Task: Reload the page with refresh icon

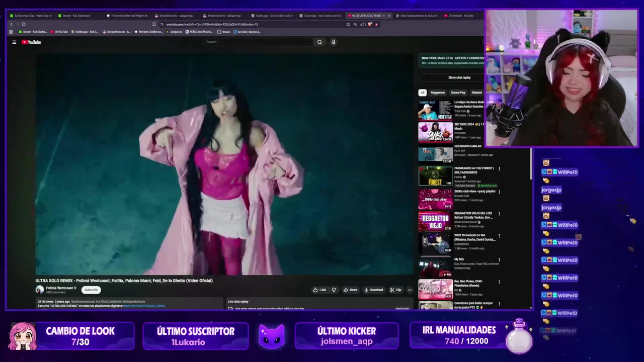Action: tap(23, 24)
